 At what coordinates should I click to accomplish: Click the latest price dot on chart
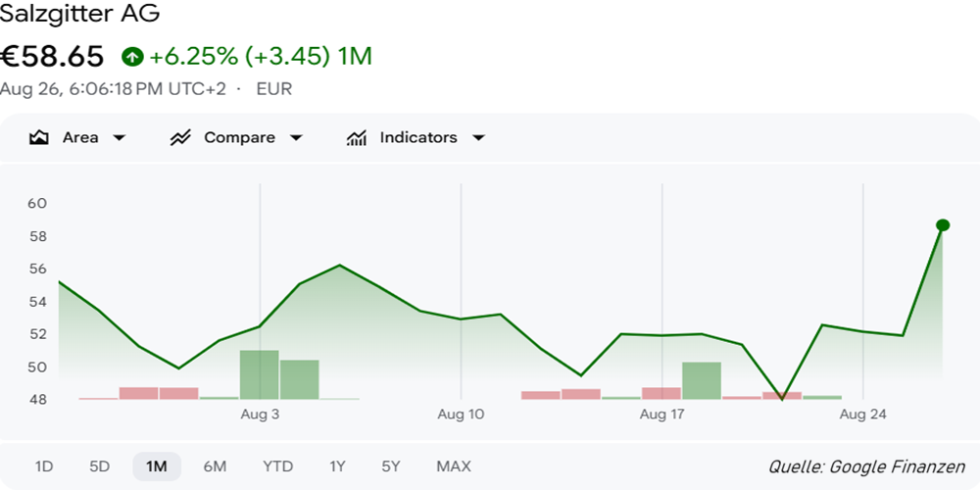pyautogui.click(x=943, y=225)
